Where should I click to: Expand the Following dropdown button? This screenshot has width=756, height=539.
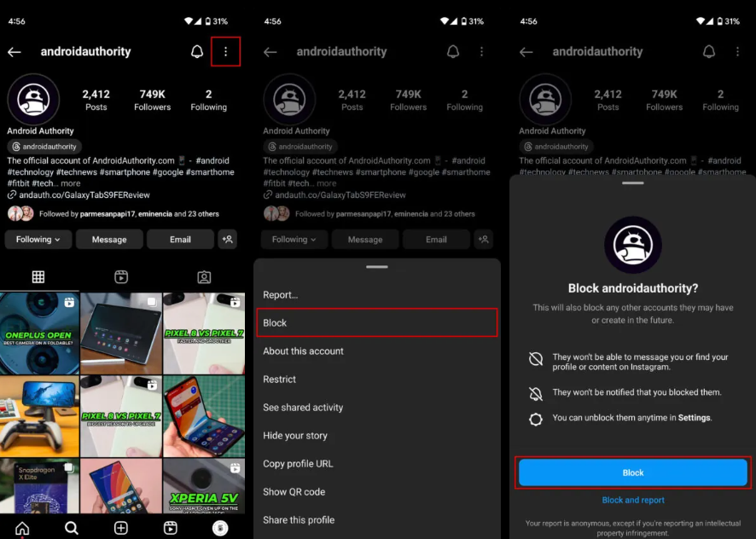(38, 239)
